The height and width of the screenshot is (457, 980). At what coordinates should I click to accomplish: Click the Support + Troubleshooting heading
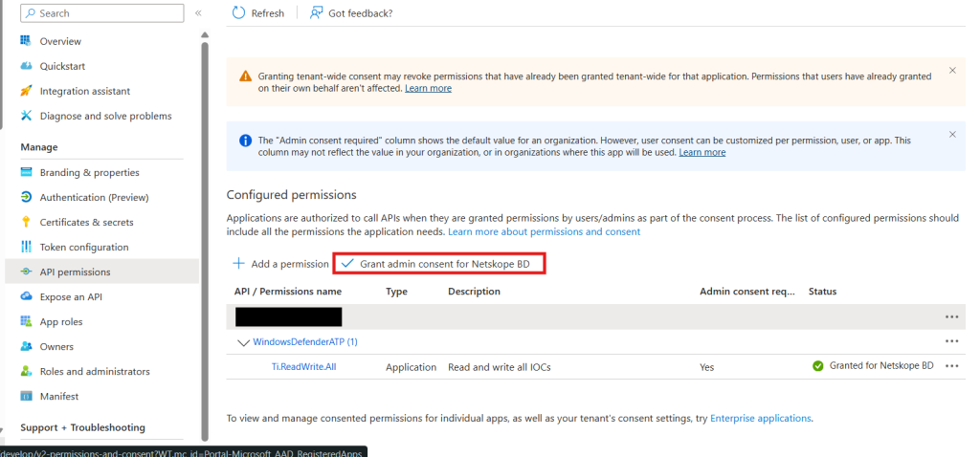tap(82, 427)
